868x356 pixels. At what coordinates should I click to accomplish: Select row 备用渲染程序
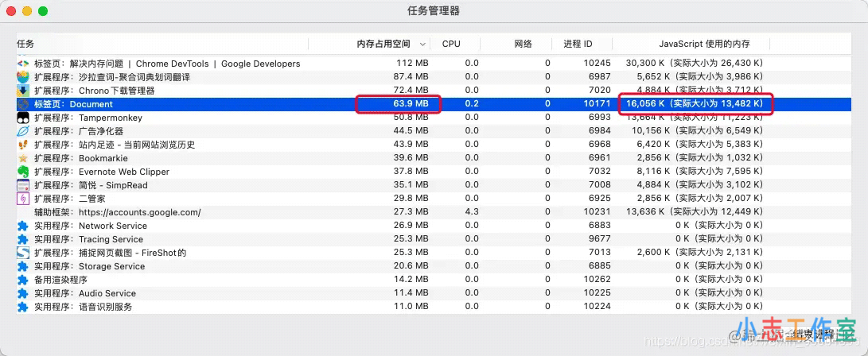pos(434,280)
